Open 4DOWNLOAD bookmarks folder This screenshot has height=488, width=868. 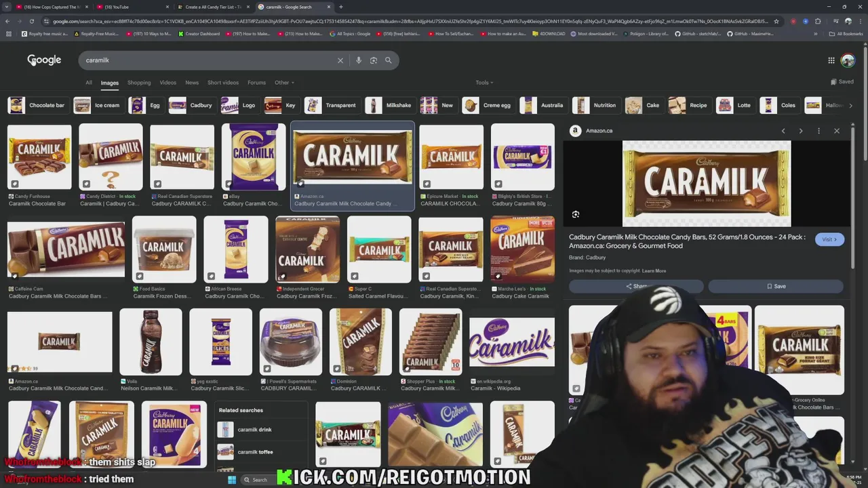pyautogui.click(x=549, y=33)
